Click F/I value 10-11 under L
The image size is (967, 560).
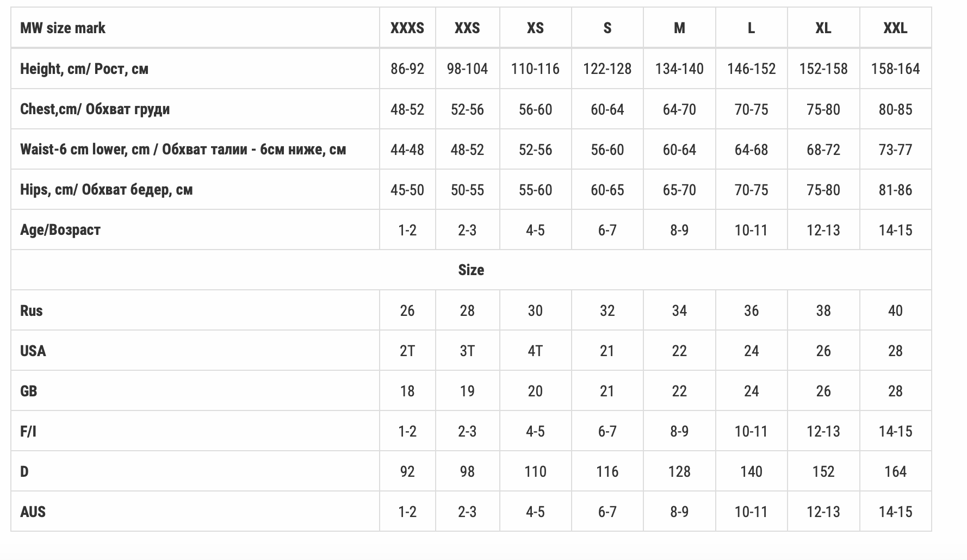[751, 431]
